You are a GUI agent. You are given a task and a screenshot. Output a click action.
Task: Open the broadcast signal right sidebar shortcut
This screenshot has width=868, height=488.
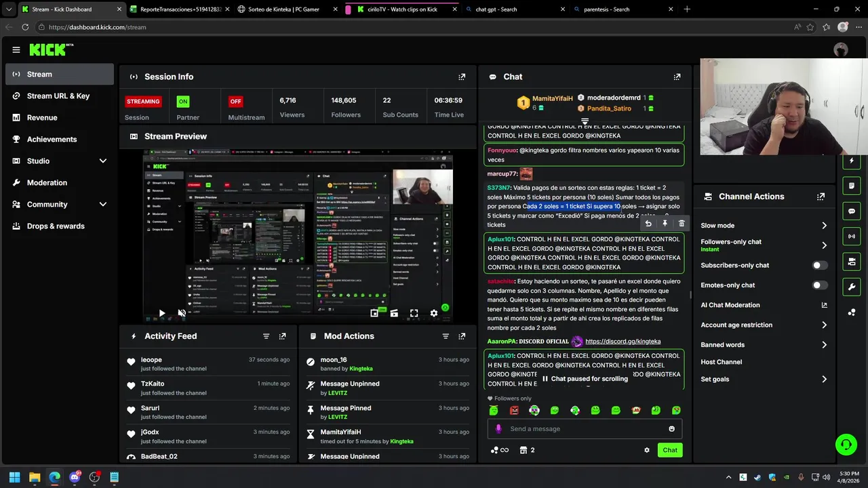[x=852, y=236]
